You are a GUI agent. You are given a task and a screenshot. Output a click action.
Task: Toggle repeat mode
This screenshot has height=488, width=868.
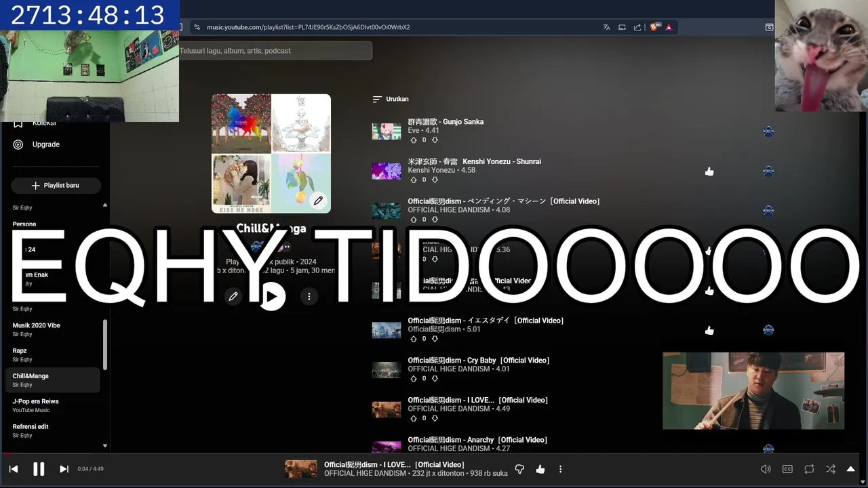coord(809,469)
